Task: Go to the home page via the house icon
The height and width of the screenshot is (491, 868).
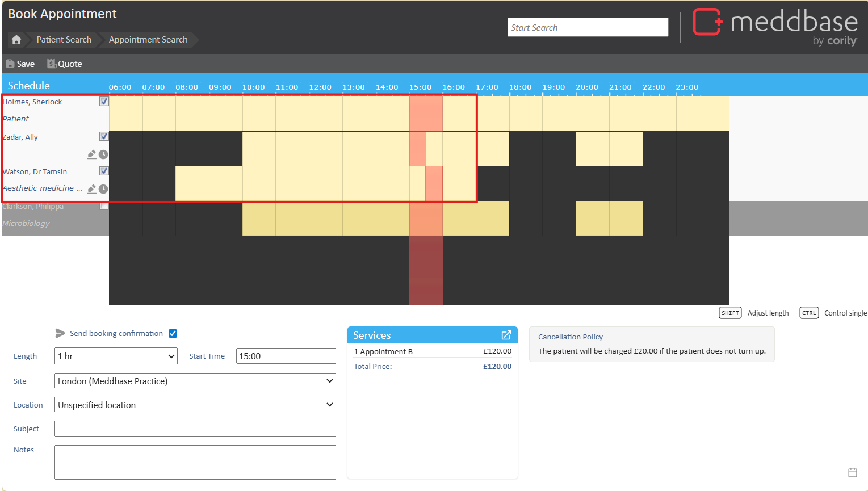Action: point(16,40)
